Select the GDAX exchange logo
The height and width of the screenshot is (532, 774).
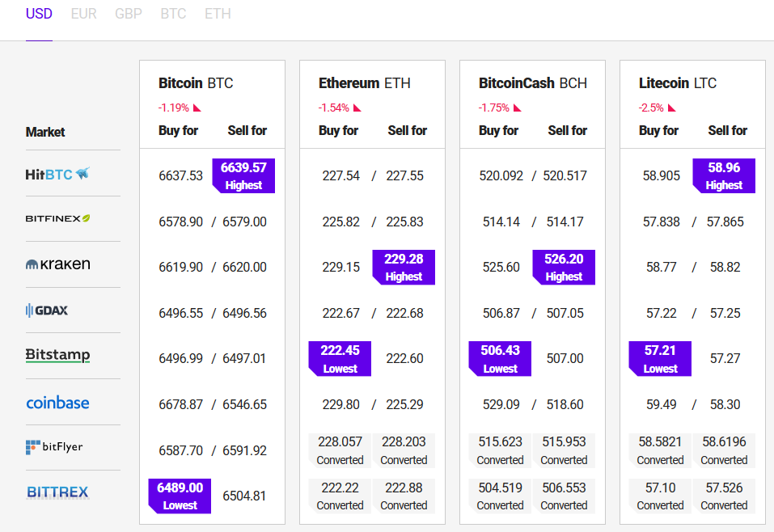pos(47,310)
